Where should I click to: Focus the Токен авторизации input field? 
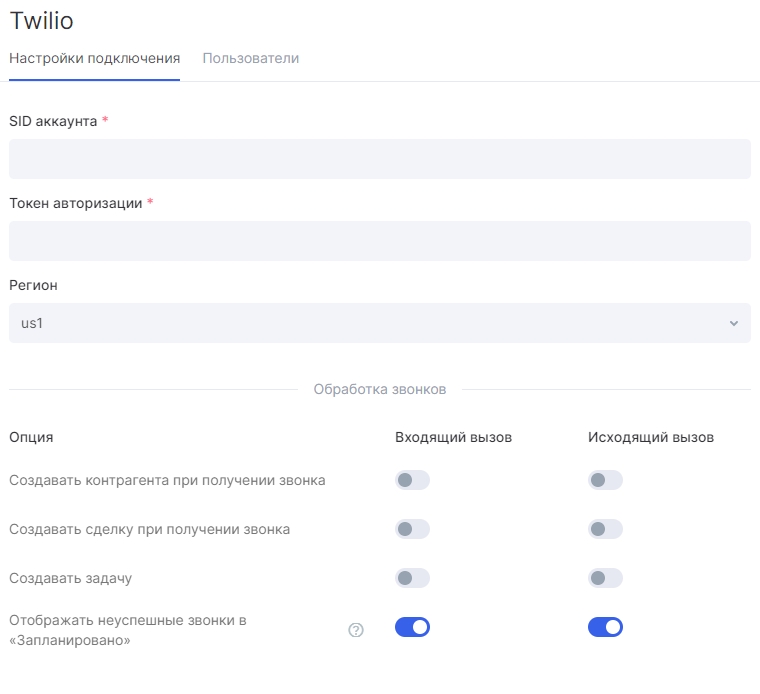point(380,241)
